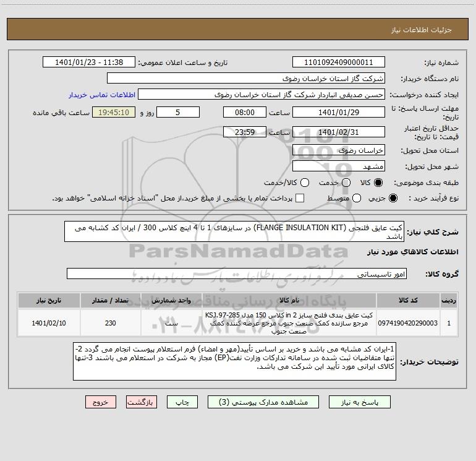
Task: Select the متوسط purchase type radio
Action: click(357, 198)
